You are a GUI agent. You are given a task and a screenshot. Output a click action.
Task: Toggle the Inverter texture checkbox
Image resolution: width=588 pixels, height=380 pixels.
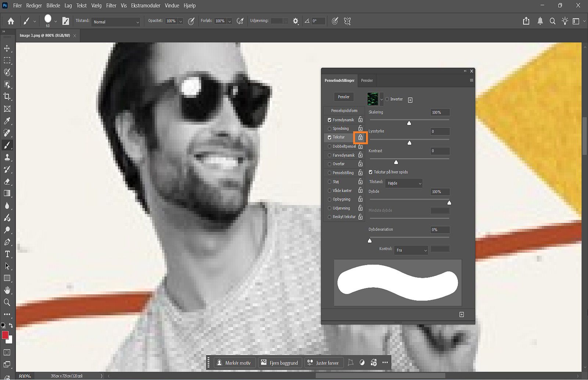(387, 99)
